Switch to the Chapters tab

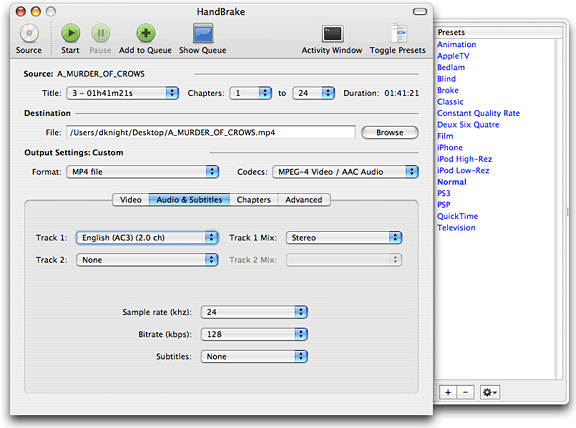click(x=253, y=200)
